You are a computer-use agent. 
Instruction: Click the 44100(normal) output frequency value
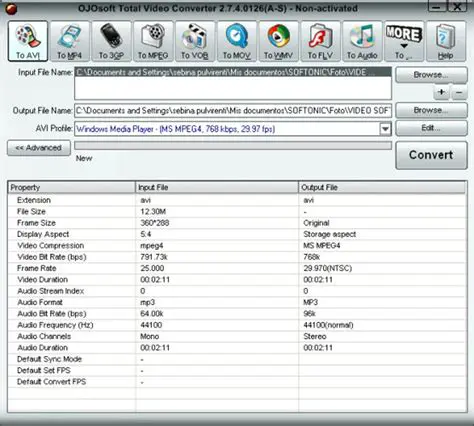tap(328, 325)
